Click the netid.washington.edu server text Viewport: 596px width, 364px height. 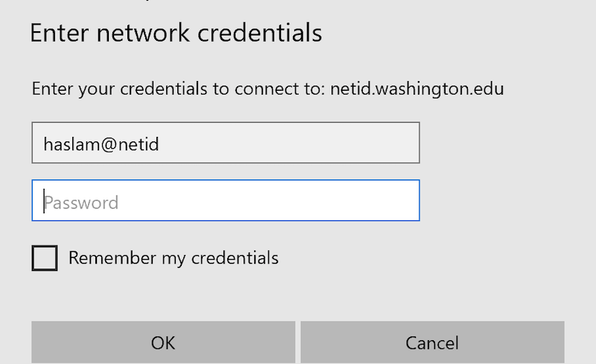point(417,89)
